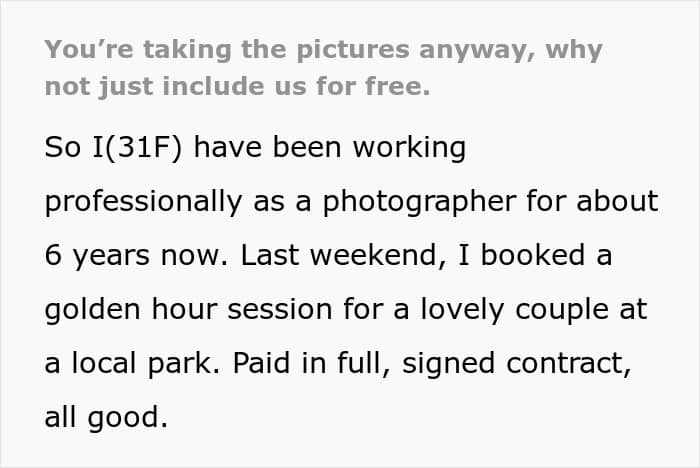Click the word "anyway" in the heading
The height and width of the screenshot is (468, 700).
click(473, 51)
